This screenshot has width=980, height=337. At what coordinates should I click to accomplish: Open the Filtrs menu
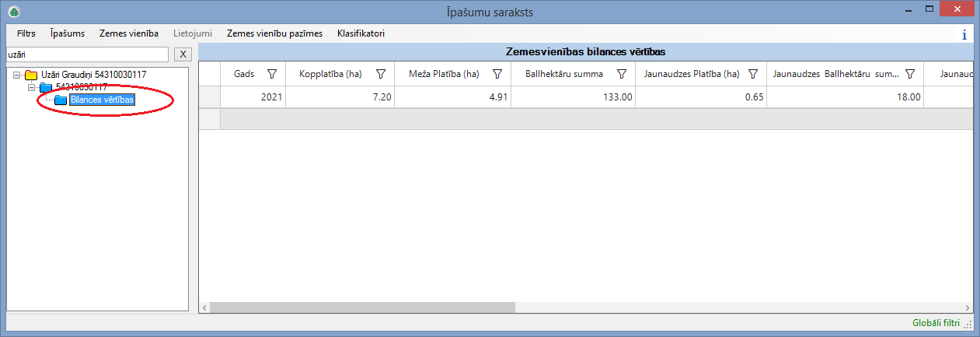(26, 33)
